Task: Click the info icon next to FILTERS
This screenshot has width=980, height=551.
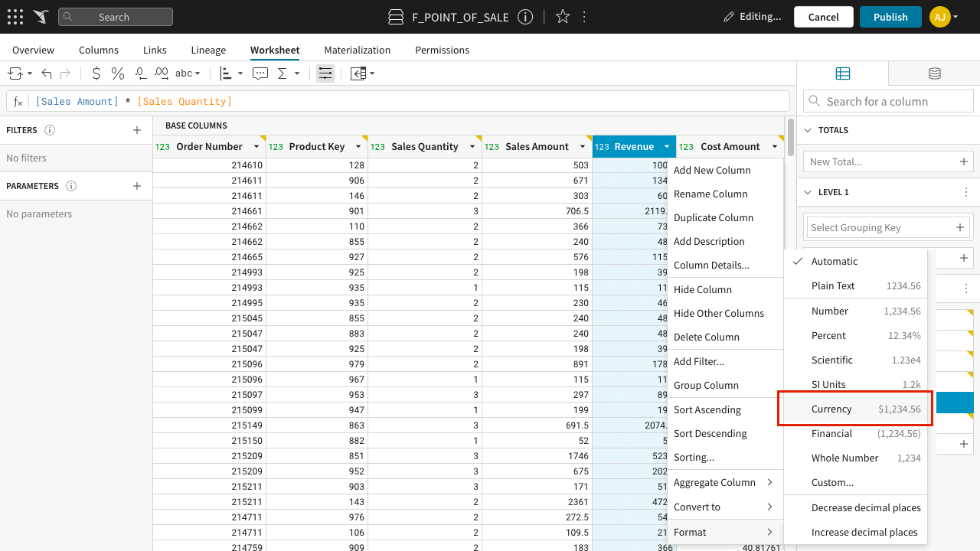Action: tap(50, 130)
